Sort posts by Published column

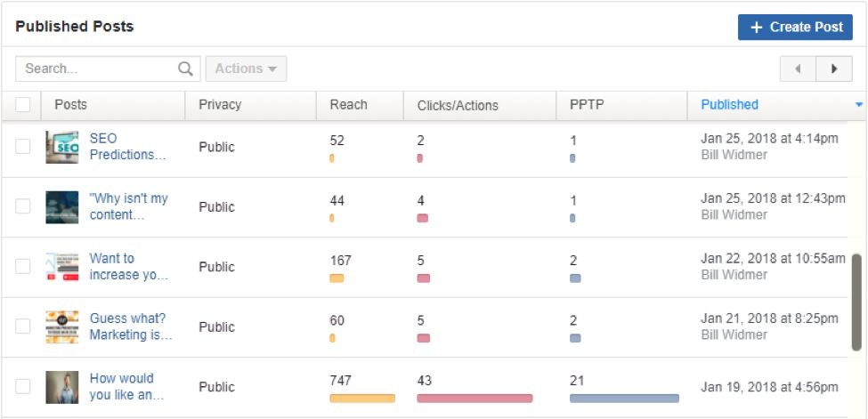coord(729,105)
